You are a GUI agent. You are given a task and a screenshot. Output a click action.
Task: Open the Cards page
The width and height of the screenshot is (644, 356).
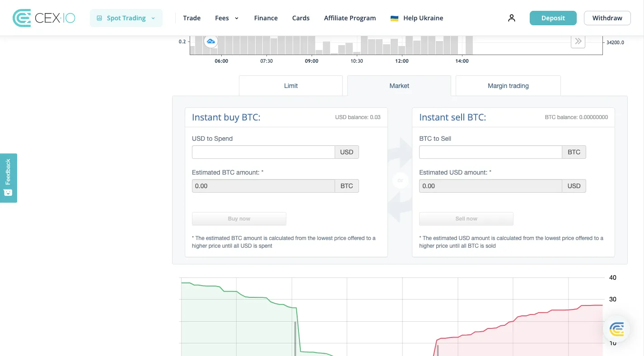click(x=301, y=18)
